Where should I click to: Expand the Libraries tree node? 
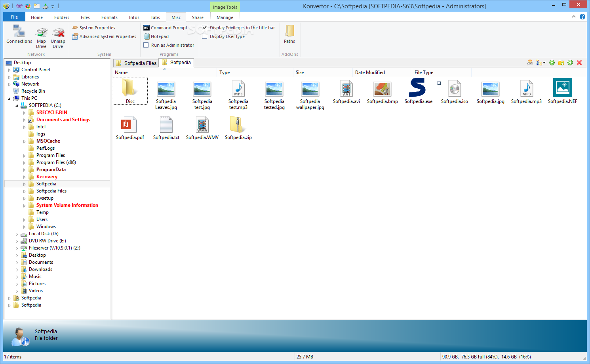point(10,77)
